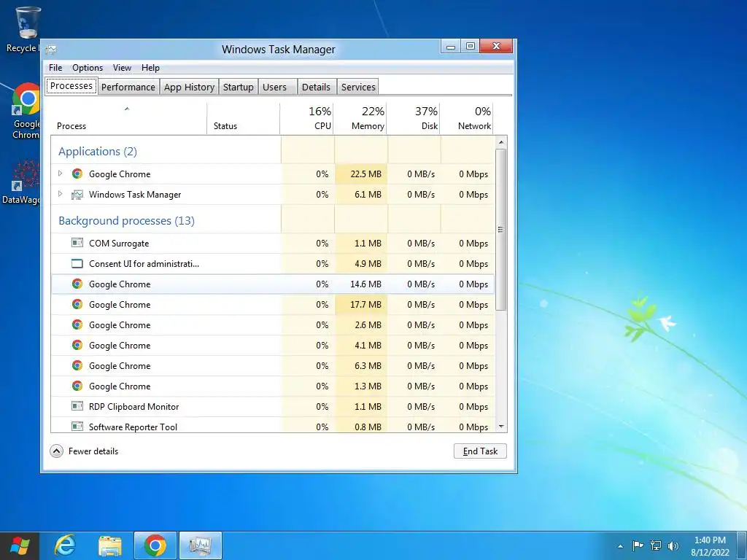This screenshot has height=560, width=747.
Task: Click Chrome icon in the 1.3 MB row
Action: (x=77, y=386)
